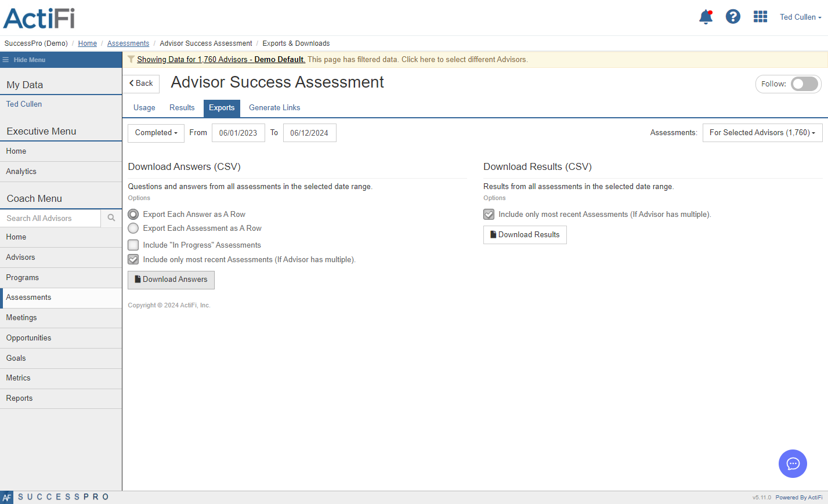Click the Download Results button
This screenshot has height=504, width=828.
(x=525, y=235)
